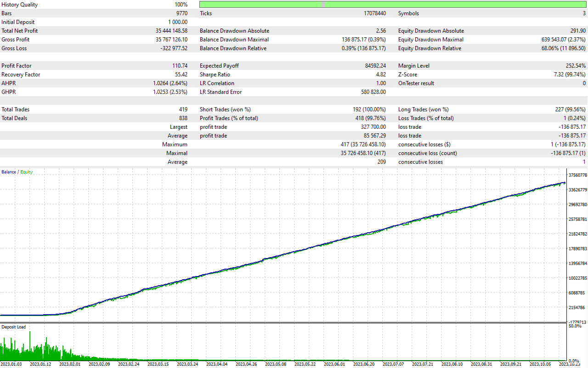Click Equity Drawdown Absolute value 291.90

[578, 31]
